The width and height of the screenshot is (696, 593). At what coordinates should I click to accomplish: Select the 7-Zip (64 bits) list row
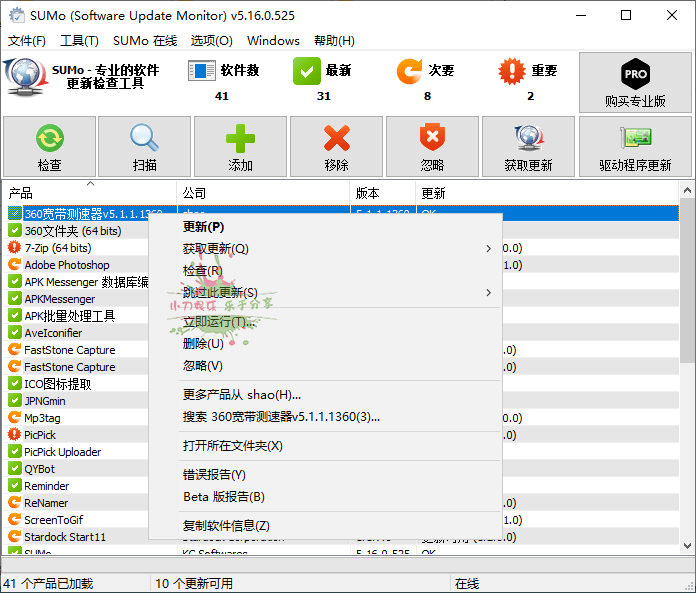click(58, 248)
